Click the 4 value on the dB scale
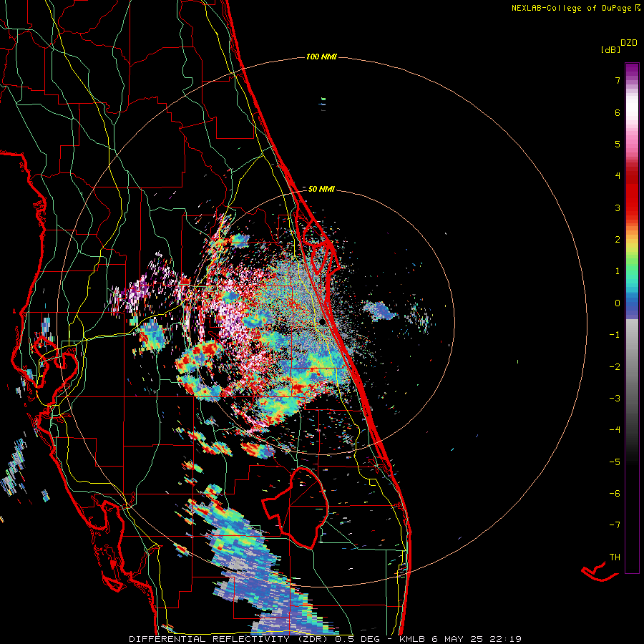Viewport: 644px width, 644px height. [x=618, y=176]
